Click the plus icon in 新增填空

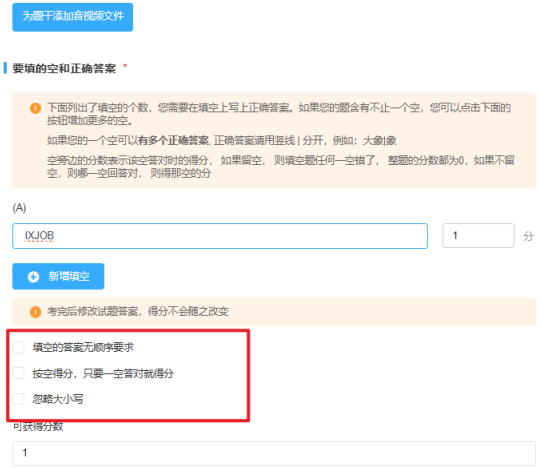(x=33, y=276)
